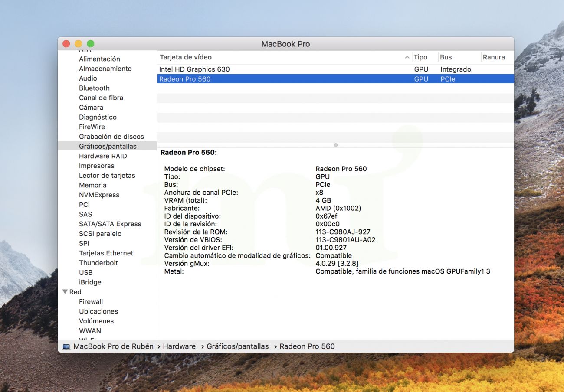The image size is (564, 392).
Task: Open FireWire hardware info
Action: [92, 127]
